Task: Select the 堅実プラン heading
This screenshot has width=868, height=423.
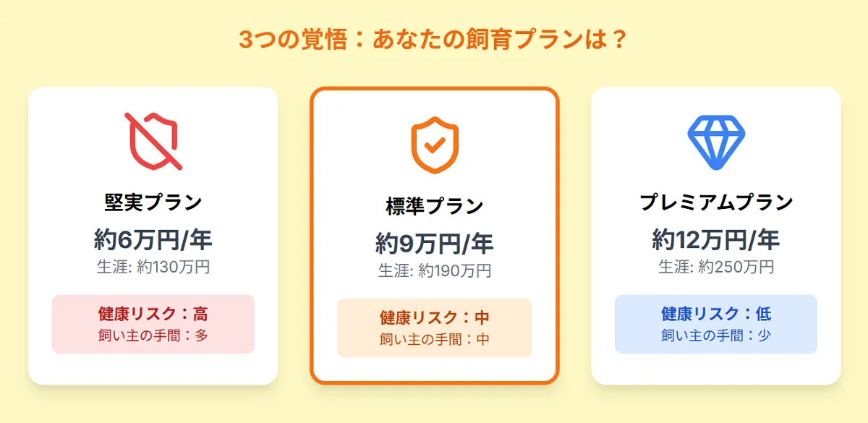Action: (153, 202)
